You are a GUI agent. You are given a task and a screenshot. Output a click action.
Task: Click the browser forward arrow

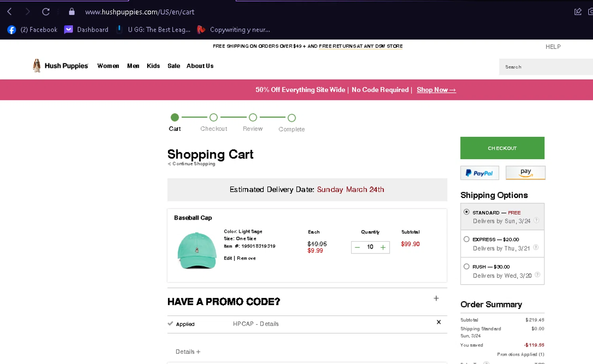(27, 12)
